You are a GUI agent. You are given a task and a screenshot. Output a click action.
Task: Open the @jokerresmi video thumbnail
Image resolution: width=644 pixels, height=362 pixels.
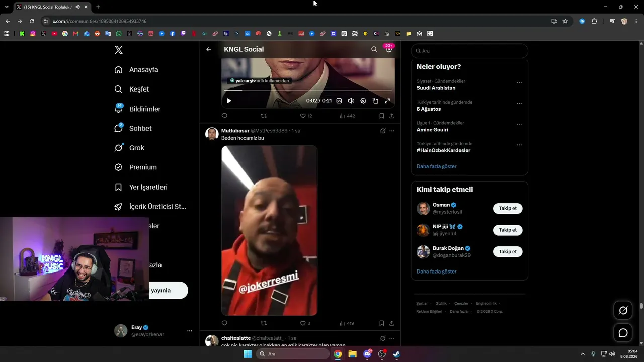tap(270, 231)
